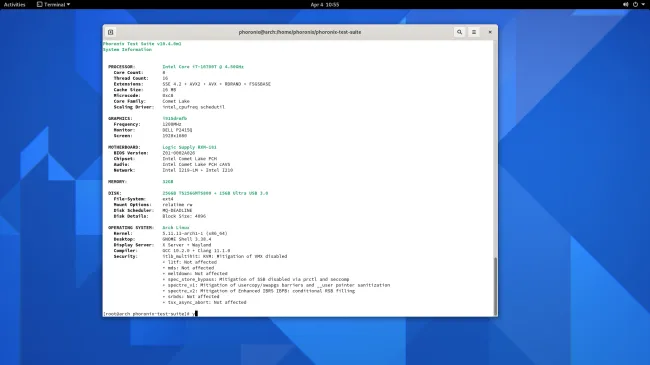
Task: Click the 'DISK:' label
Action: coord(115,193)
